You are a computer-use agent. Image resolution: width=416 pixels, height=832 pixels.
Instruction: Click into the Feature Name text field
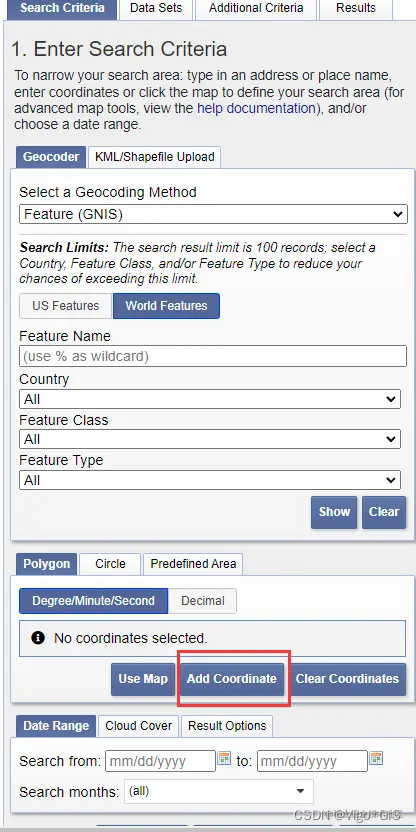(213, 356)
